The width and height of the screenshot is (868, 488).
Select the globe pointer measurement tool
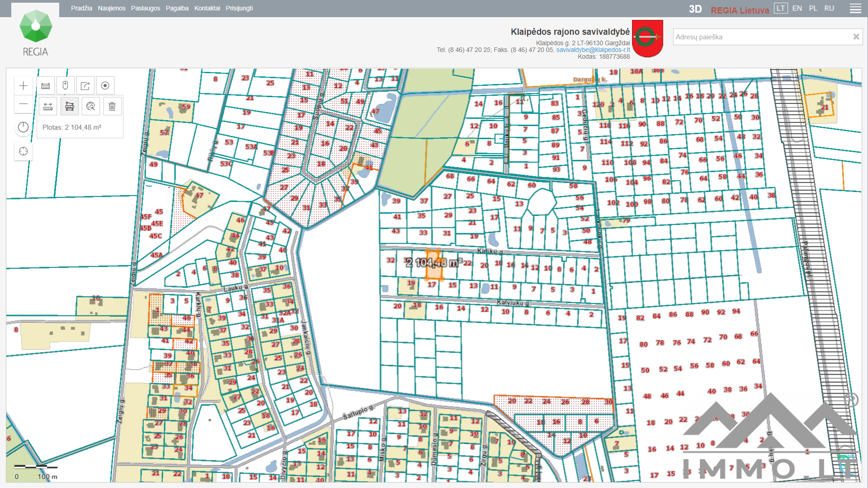coord(91,107)
